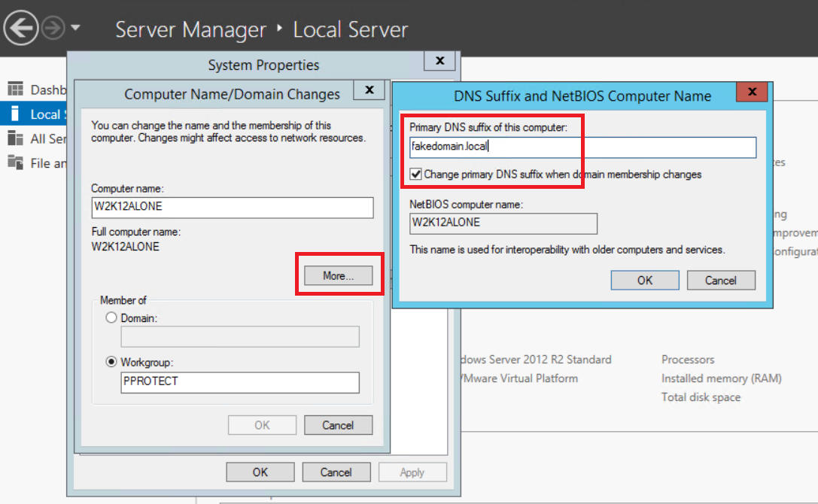The height and width of the screenshot is (504, 818).
Task: Select the Domain radio button
Action: 111,317
